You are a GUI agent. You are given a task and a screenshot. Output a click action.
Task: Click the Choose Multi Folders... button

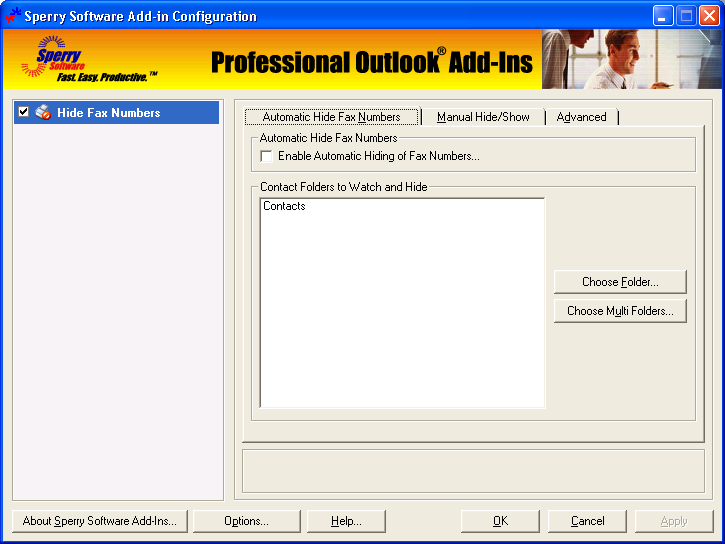click(620, 311)
